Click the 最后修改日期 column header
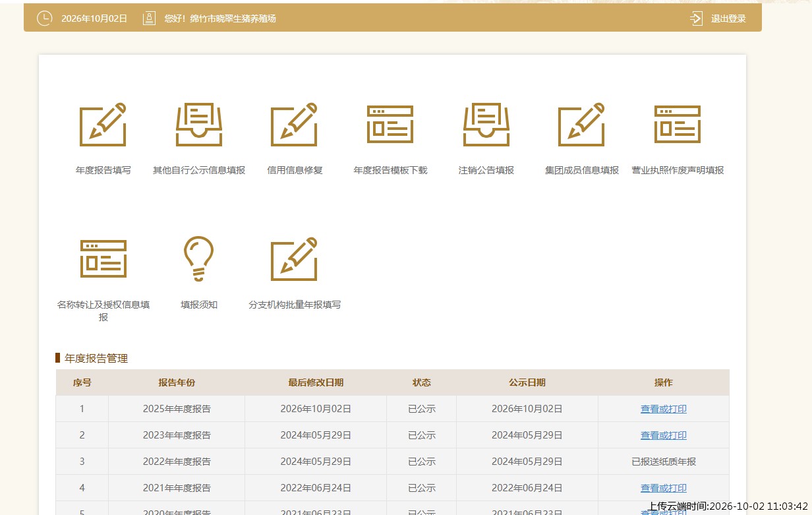812x515 pixels. [316, 382]
